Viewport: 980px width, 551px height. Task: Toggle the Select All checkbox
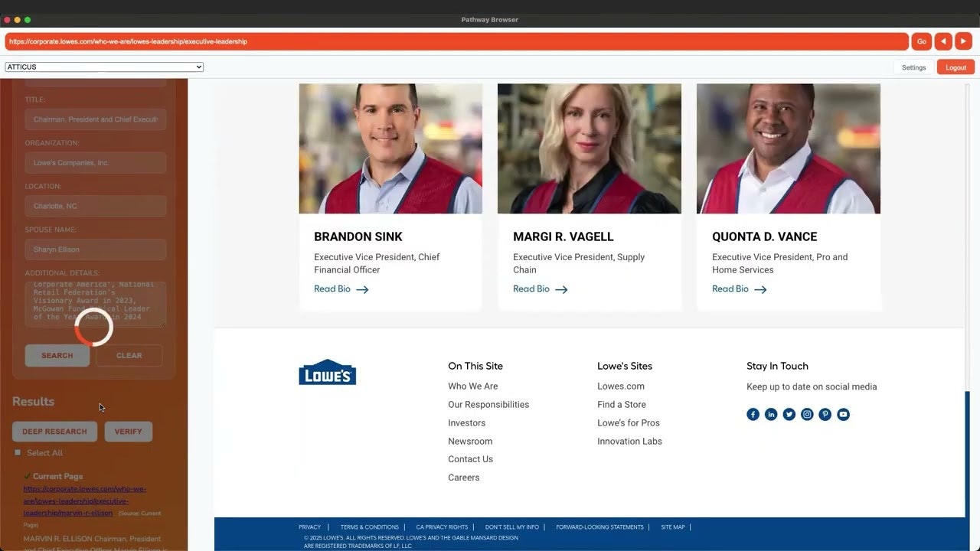pyautogui.click(x=18, y=452)
